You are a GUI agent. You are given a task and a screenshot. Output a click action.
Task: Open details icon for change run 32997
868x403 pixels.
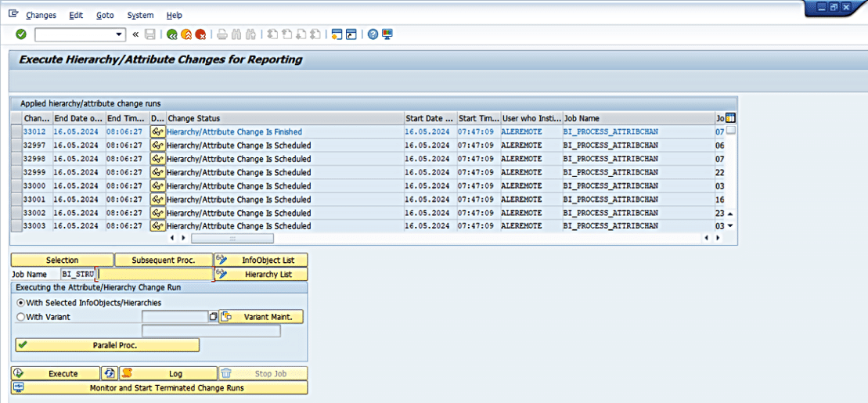click(x=158, y=146)
